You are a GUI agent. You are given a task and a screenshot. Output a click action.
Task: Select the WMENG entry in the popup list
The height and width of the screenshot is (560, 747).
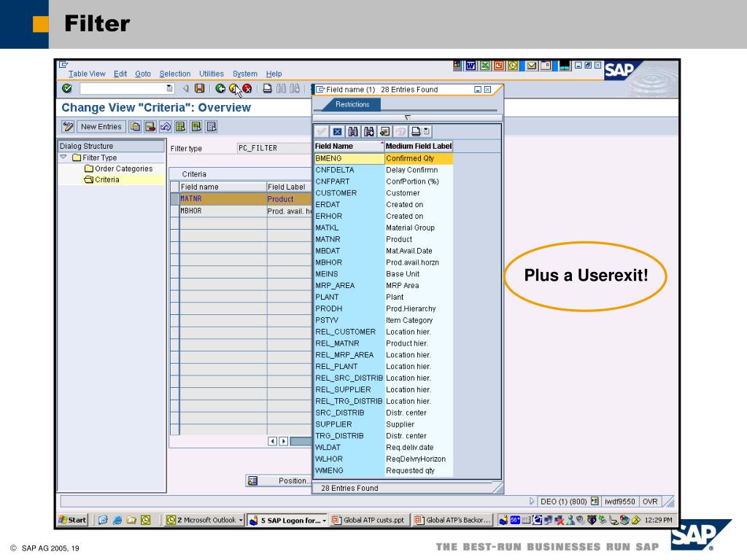(x=384, y=470)
